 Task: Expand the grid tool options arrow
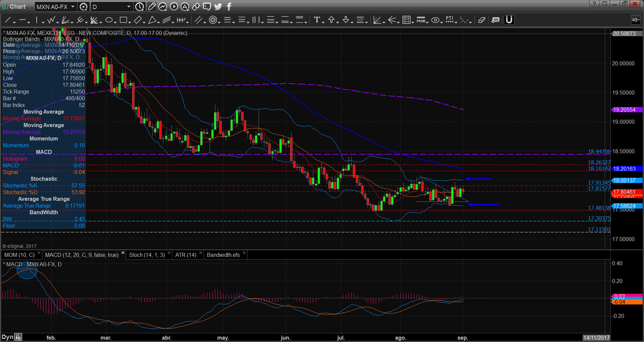[413, 22]
